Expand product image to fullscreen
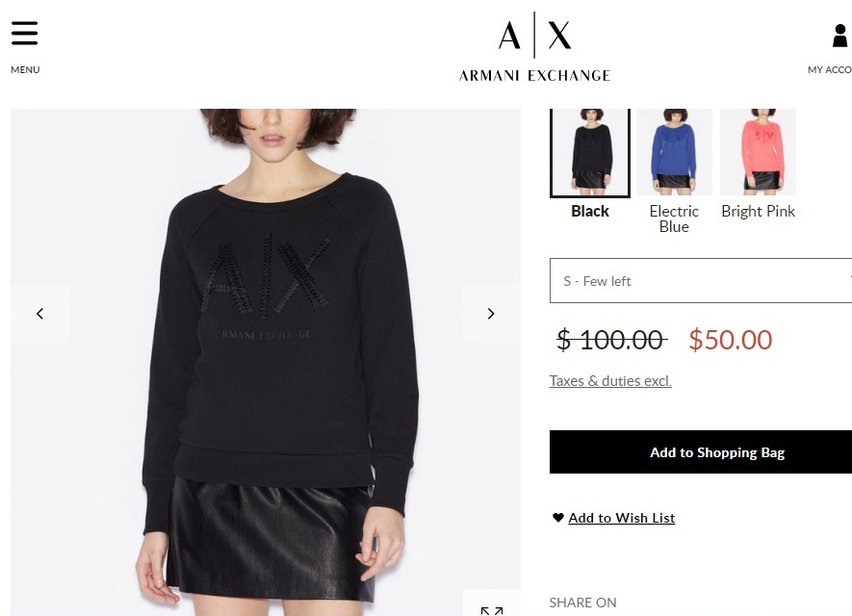Image resolution: width=852 pixels, height=616 pixels. [492, 606]
